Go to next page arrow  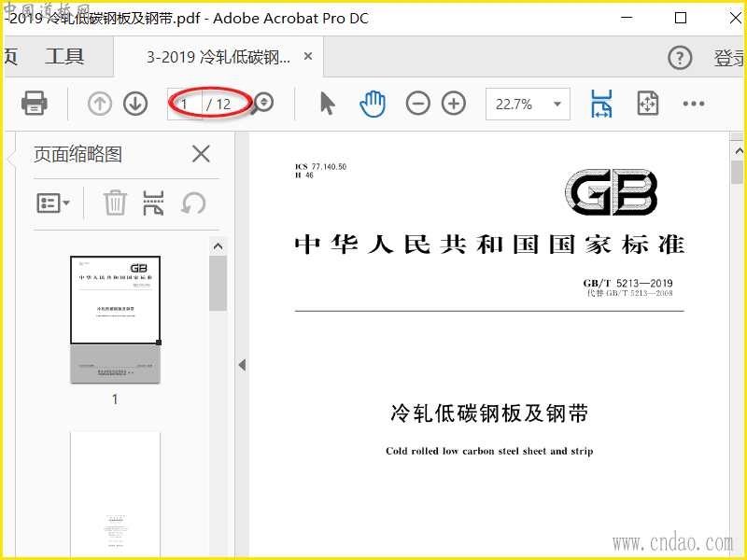pos(135,104)
